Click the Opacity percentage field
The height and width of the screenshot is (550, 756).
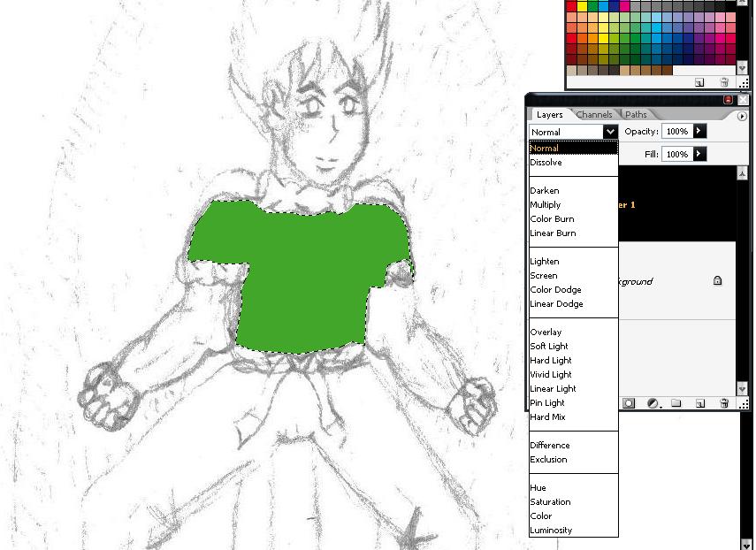676,131
